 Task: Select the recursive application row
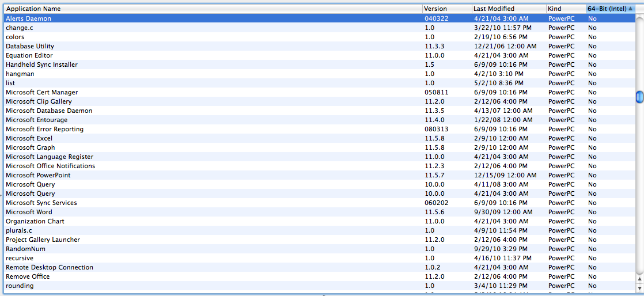320,258
